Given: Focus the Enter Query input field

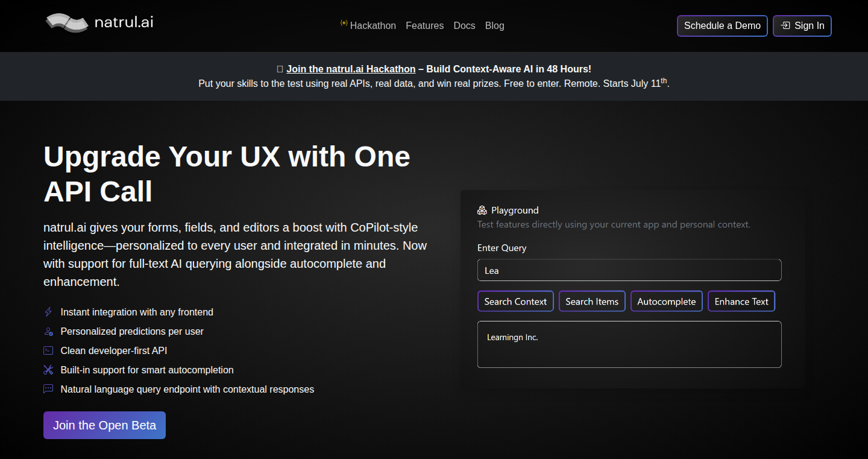Looking at the screenshot, I should pos(629,270).
